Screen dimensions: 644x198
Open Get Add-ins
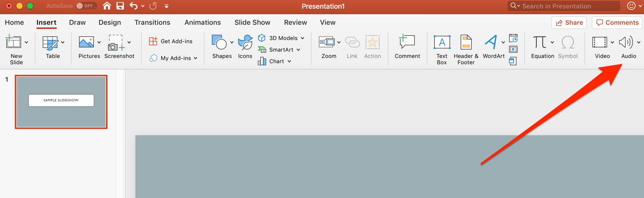pyautogui.click(x=171, y=41)
